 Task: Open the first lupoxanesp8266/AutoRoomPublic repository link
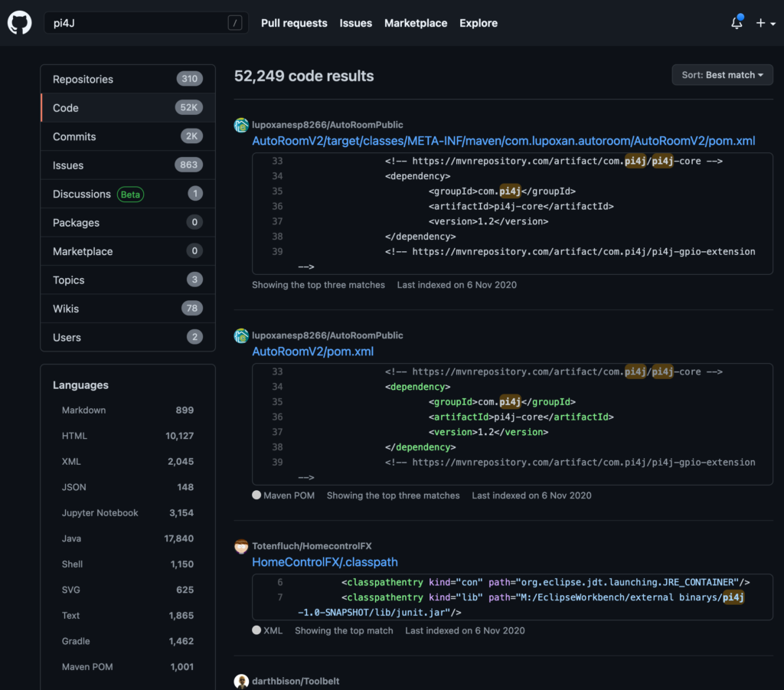(x=328, y=125)
